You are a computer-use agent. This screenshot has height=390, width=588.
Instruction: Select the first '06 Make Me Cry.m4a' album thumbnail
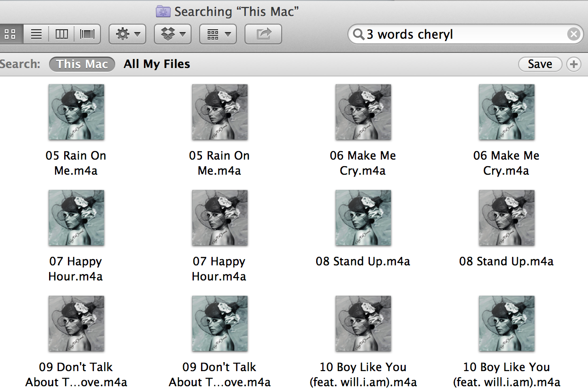pyautogui.click(x=363, y=112)
